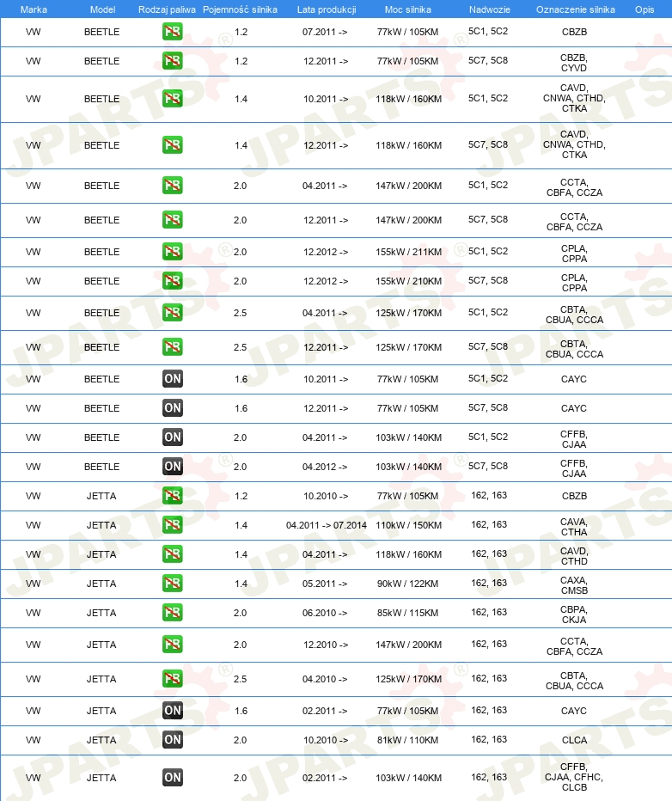Select the '07.2011 ->' production date cell

point(325,32)
